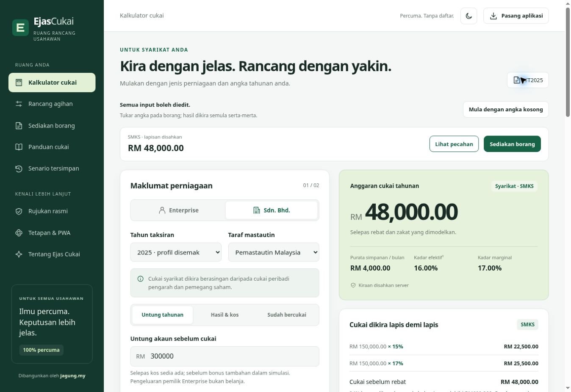Click sliders icon beside Rancang agihan
Viewport: 571px width, 392px height.
pos(19,104)
